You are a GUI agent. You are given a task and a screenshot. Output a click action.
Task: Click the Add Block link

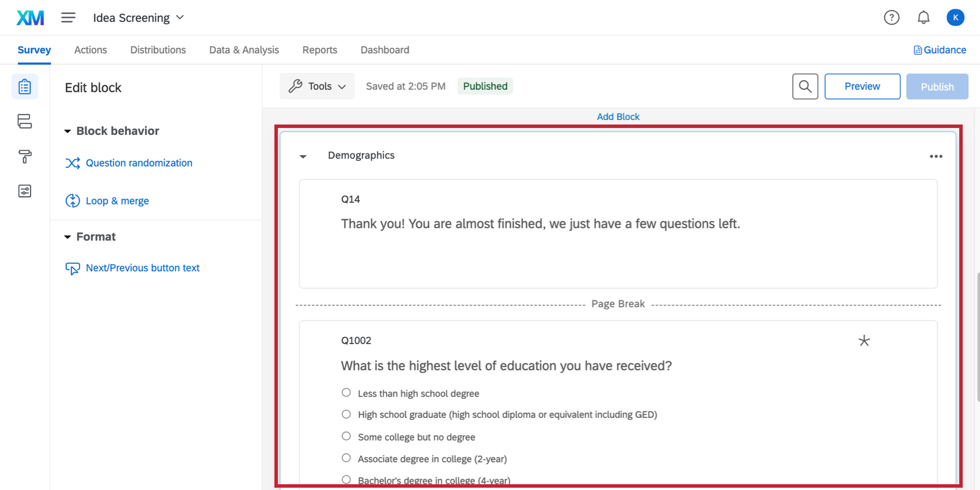coord(618,116)
